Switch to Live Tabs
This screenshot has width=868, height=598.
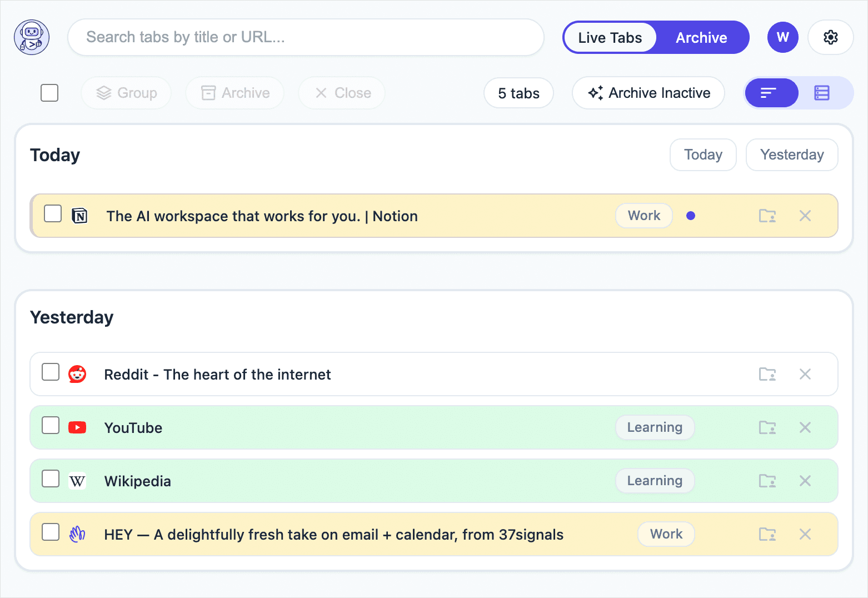pyautogui.click(x=610, y=37)
